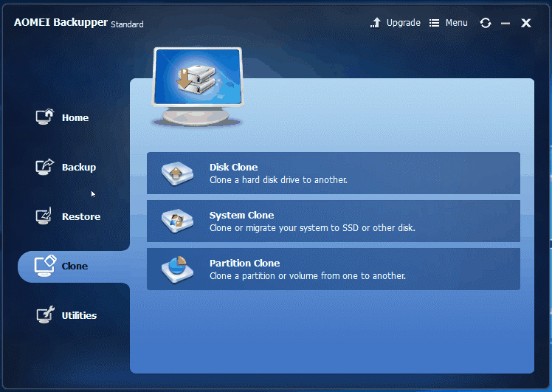
Task: Minimize the AOMEI Backupper window
Action: click(506, 23)
